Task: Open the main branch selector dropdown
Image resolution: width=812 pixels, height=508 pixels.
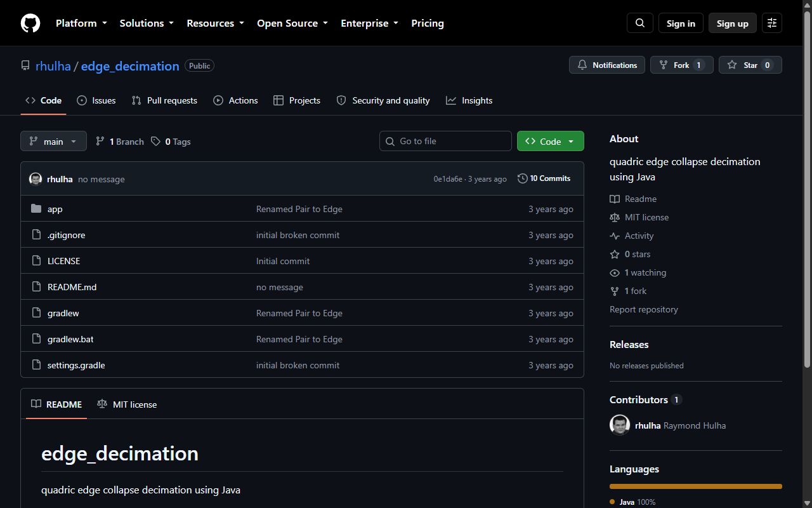Action: tap(53, 141)
